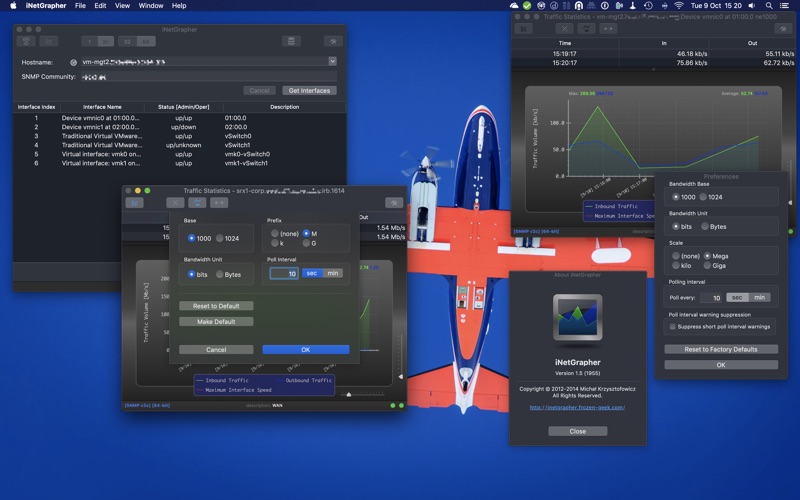Viewport: 800px width, 500px height.
Task: Click the Get Interfaces button
Action: tap(309, 90)
